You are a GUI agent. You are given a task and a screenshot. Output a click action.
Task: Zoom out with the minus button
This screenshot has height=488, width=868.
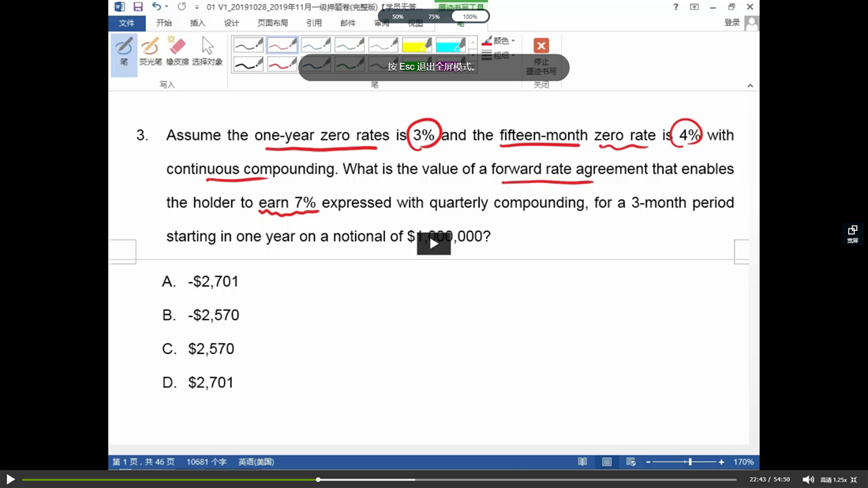click(648, 462)
